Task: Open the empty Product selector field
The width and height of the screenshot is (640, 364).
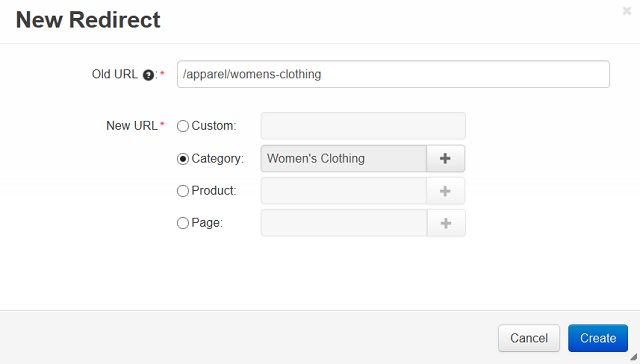Action: click(344, 191)
